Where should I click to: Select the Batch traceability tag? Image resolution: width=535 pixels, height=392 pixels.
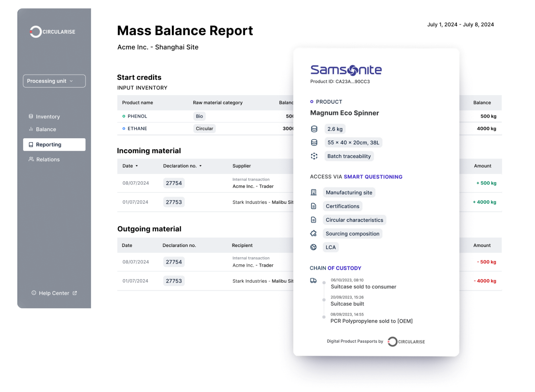[349, 156]
